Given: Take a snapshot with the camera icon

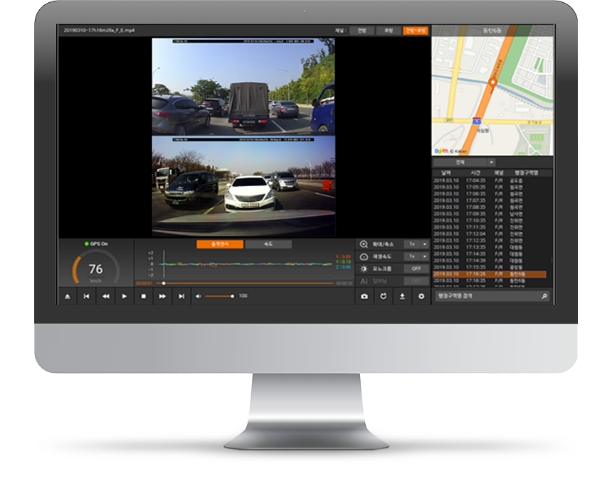Looking at the screenshot, I should pyautogui.click(x=364, y=297).
